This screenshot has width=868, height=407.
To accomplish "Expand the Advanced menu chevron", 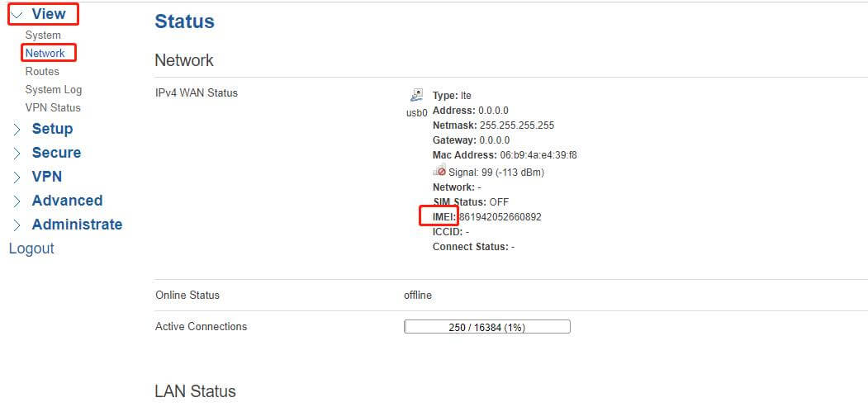I will [x=17, y=201].
